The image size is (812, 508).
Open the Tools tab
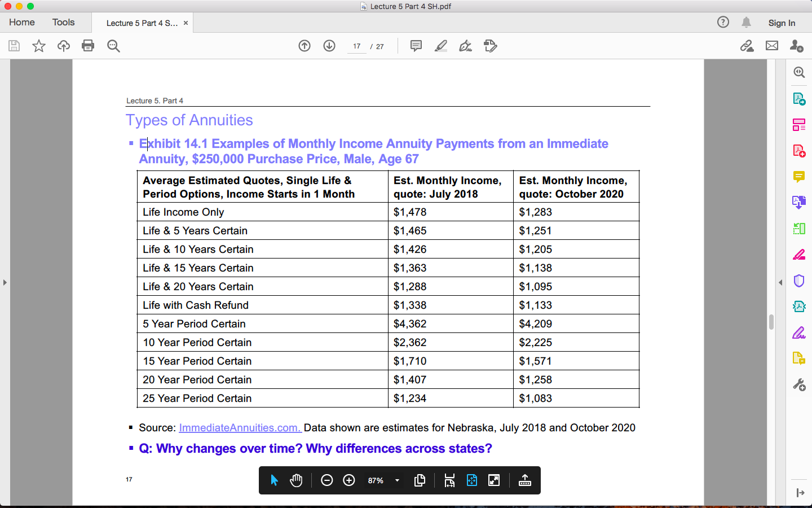[63, 23]
